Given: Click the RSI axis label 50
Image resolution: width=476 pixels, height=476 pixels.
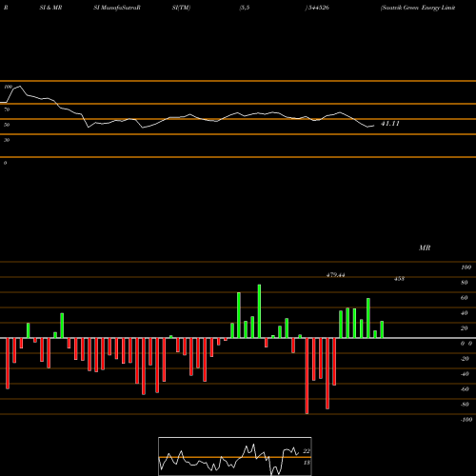Looking at the screenshot, I should (7, 125).
